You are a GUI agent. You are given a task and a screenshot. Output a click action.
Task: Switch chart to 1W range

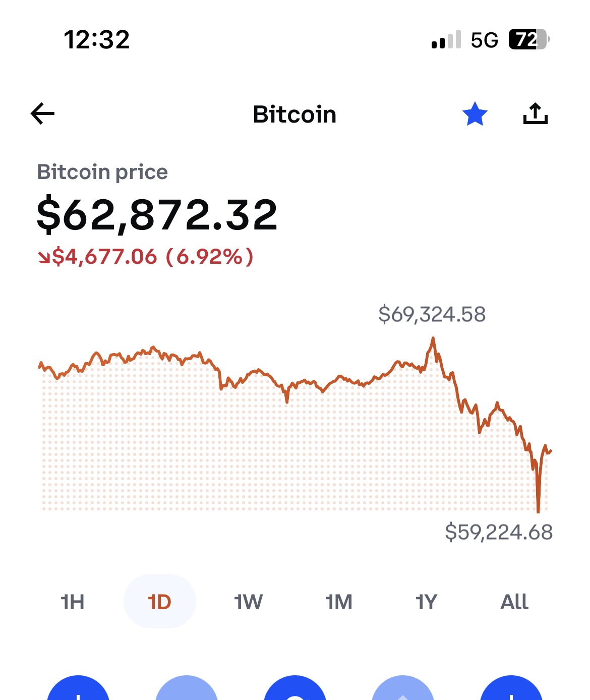(248, 602)
